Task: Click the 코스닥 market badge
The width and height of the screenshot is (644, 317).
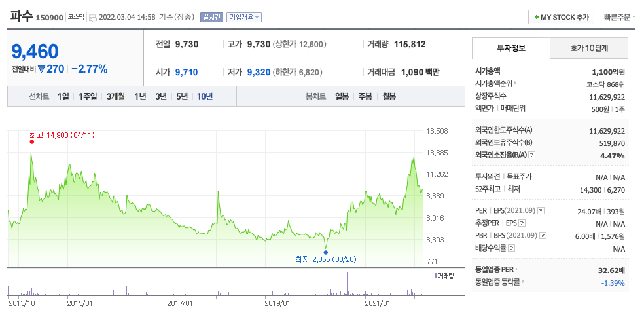Action: pyautogui.click(x=76, y=17)
